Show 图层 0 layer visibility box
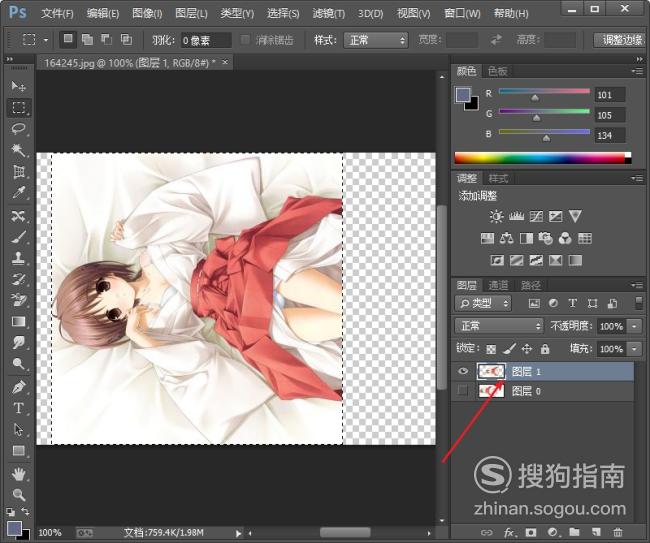This screenshot has height=543, width=650. 463,390
